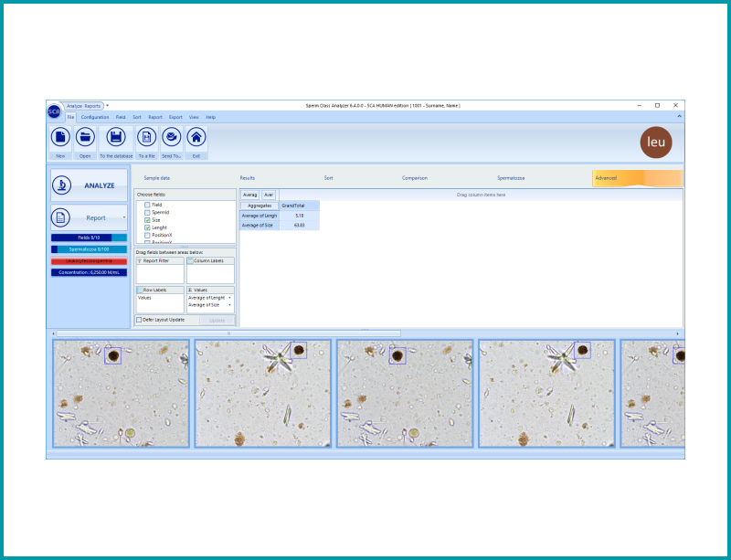The width and height of the screenshot is (731, 560).
Task: Click the Report Filter funnel icon
Action: click(x=140, y=261)
